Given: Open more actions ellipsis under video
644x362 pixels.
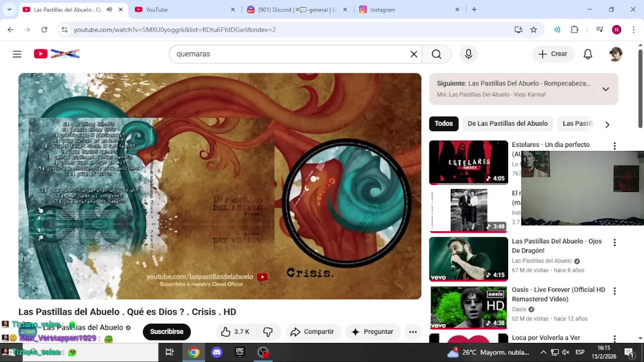Looking at the screenshot, I should [413, 331].
